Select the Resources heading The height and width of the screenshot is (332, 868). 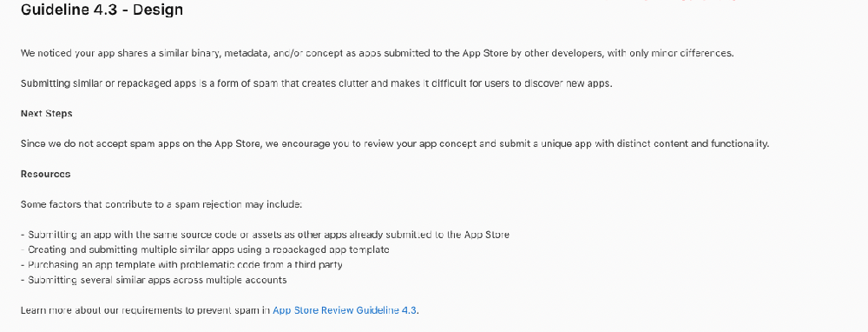click(45, 174)
